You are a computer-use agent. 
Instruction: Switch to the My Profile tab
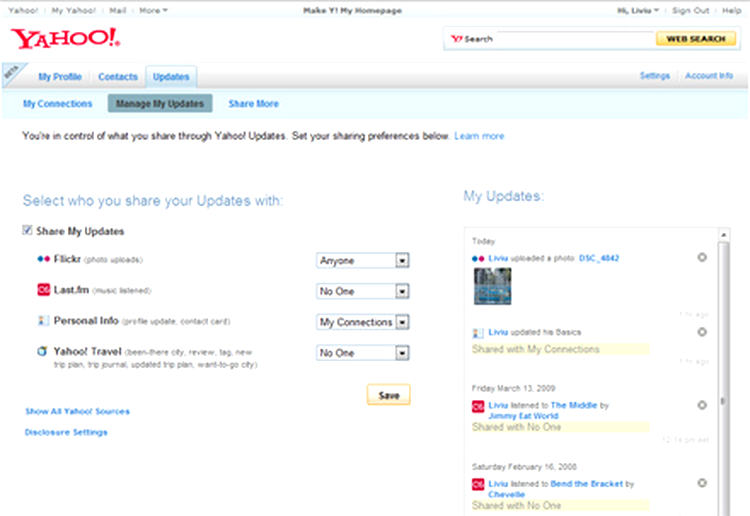pos(60,77)
